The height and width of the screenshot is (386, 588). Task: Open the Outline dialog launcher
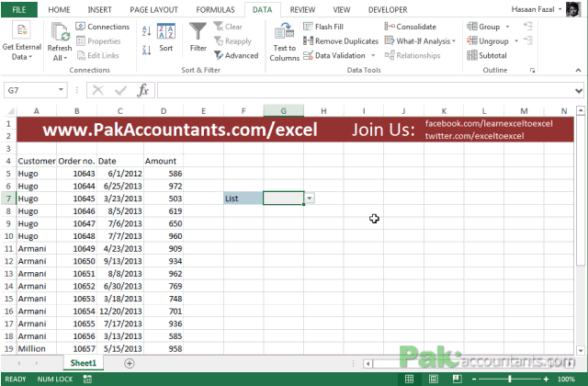(x=532, y=70)
